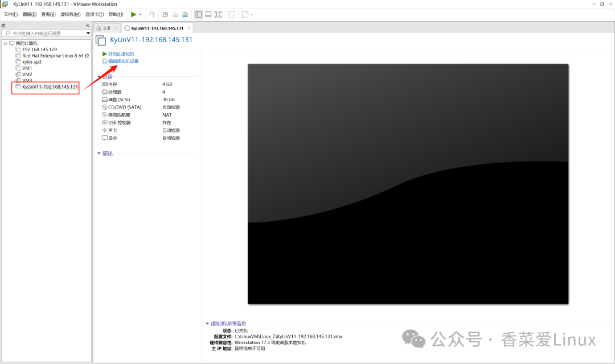Select KyLinV11-192.168.145.131 in library tree

click(50, 87)
